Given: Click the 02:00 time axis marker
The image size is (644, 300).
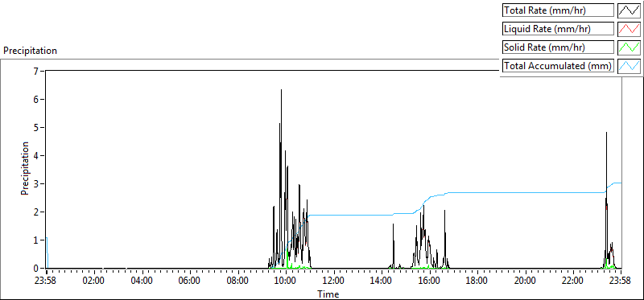Looking at the screenshot, I should (94, 282).
